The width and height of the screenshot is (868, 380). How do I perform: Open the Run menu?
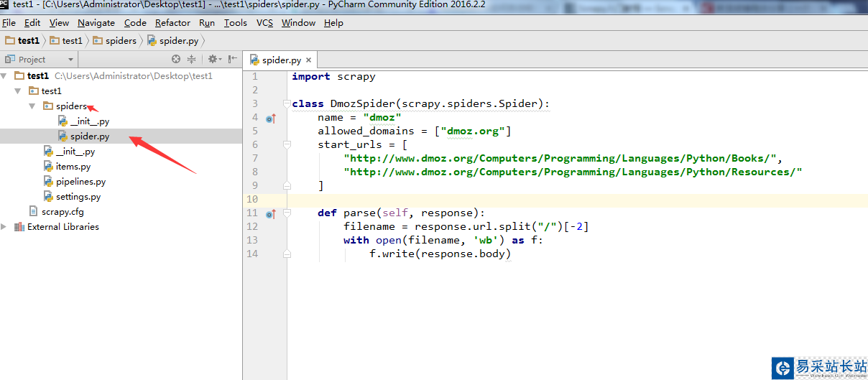(207, 23)
